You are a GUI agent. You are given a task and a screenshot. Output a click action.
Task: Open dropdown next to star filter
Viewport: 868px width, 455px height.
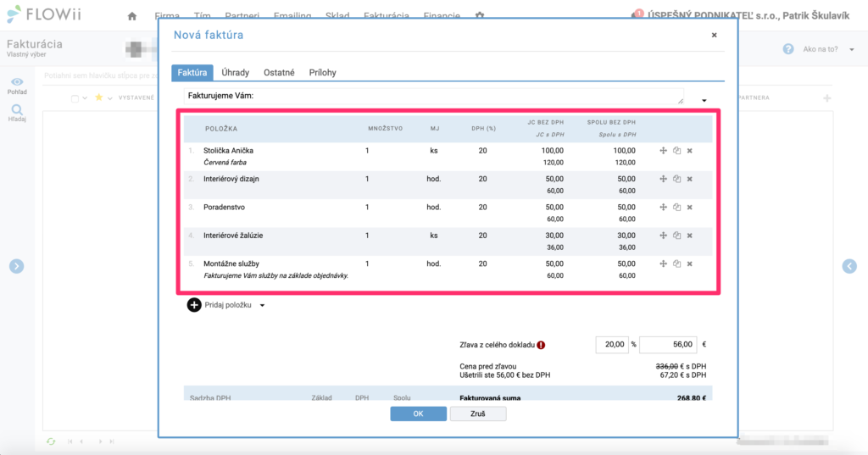pyautogui.click(x=110, y=98)
